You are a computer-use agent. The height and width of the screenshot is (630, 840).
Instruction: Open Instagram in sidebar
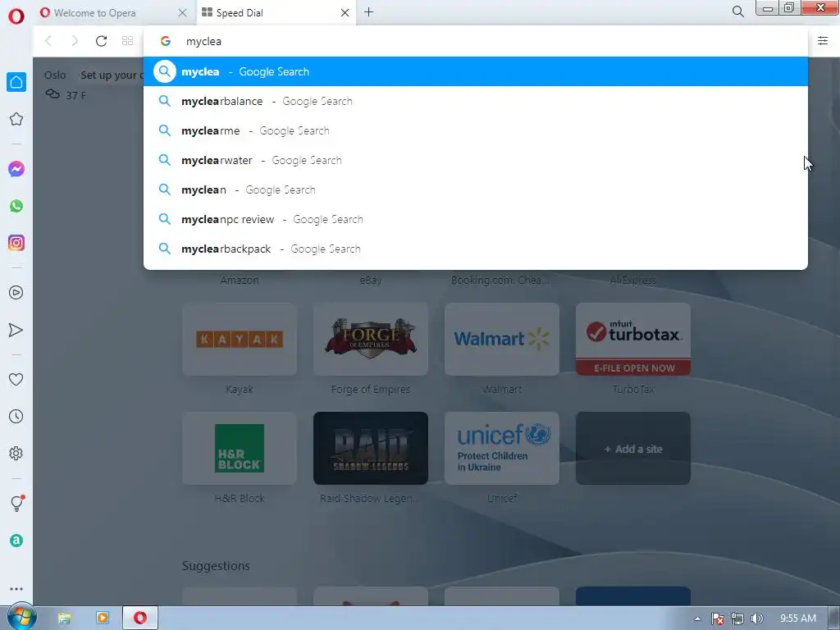tap(16, 243)
